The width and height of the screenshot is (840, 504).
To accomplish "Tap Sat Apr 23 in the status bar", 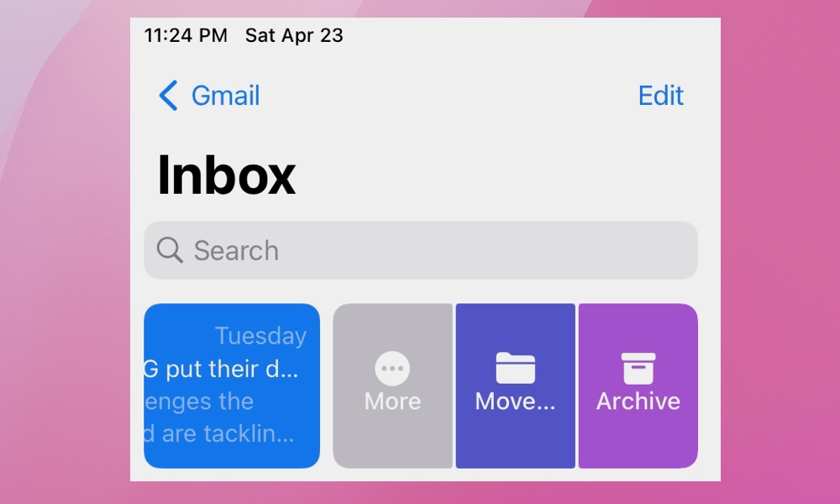I will [292, 35].
